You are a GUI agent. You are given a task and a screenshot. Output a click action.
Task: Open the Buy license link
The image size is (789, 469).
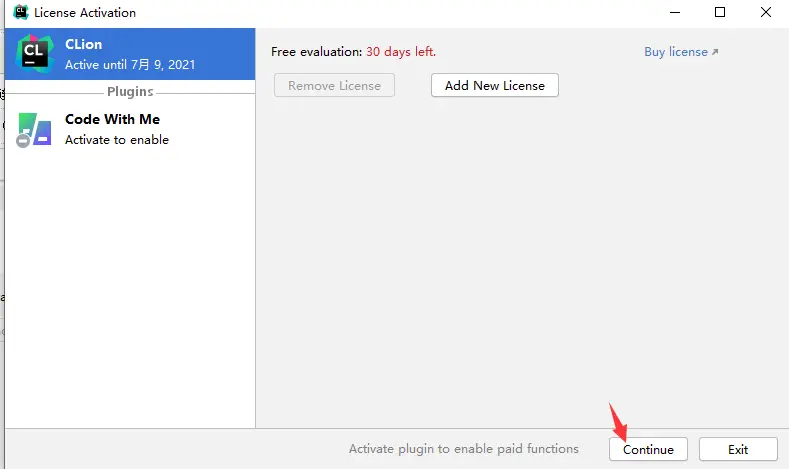tap(681, 52)
